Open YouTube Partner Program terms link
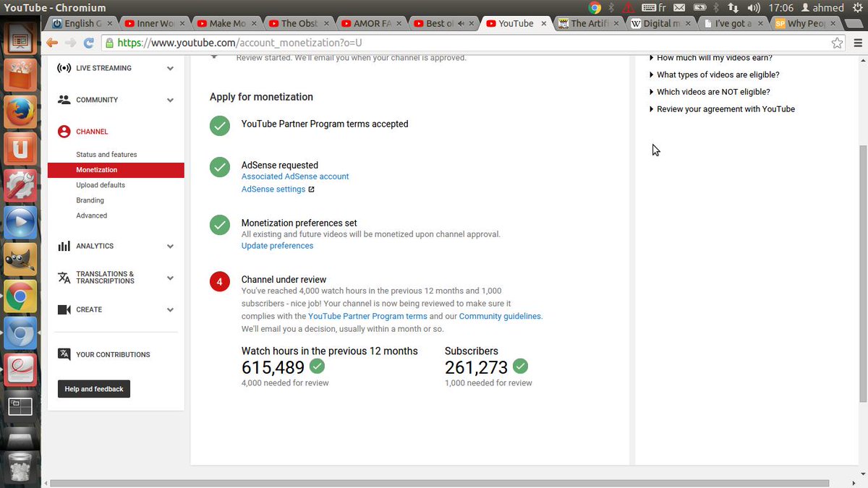Image resolution: width=868 pixels, height=488 pixels. pos(367,316)
